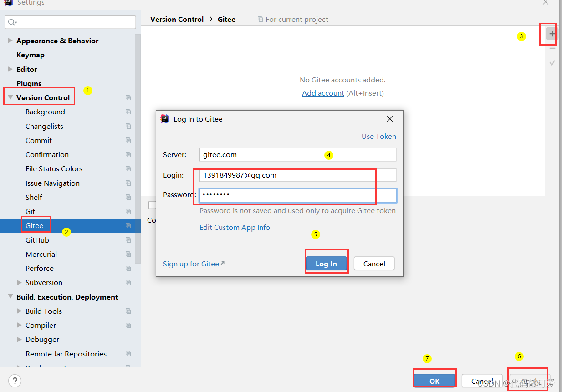562x392 pixels.
Task: Click Cancel in the Settings window
Action: [x=482, y=381]
